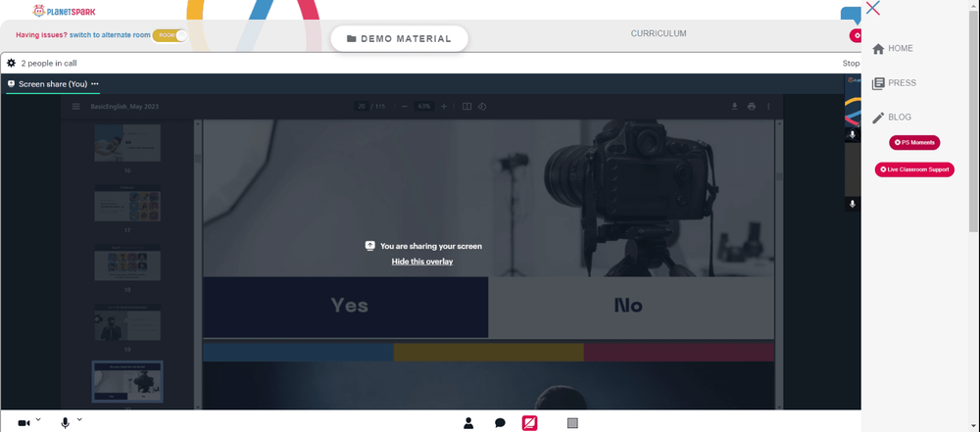Screen dimensions: 980x432
Task: Click 'Hide this overlay' link
Action: pyautogui.click(x=421, y=262)
